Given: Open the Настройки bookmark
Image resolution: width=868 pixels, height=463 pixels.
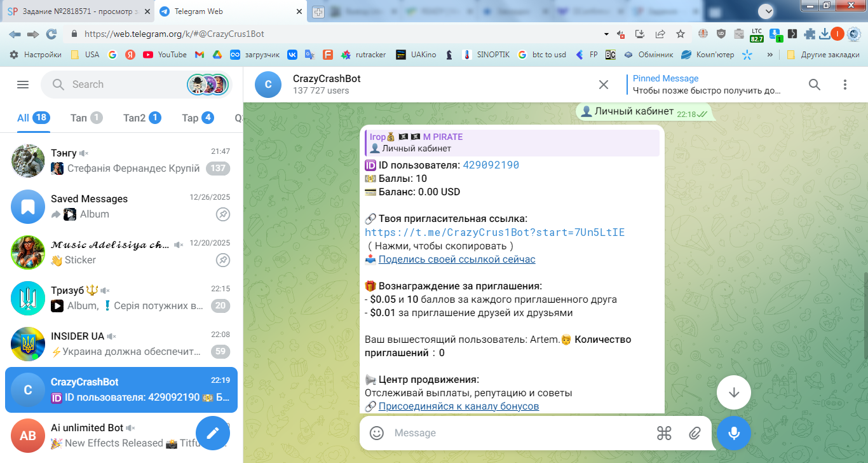Looking at the screenshot, I should pyautogui.click(x=36, y=55).
